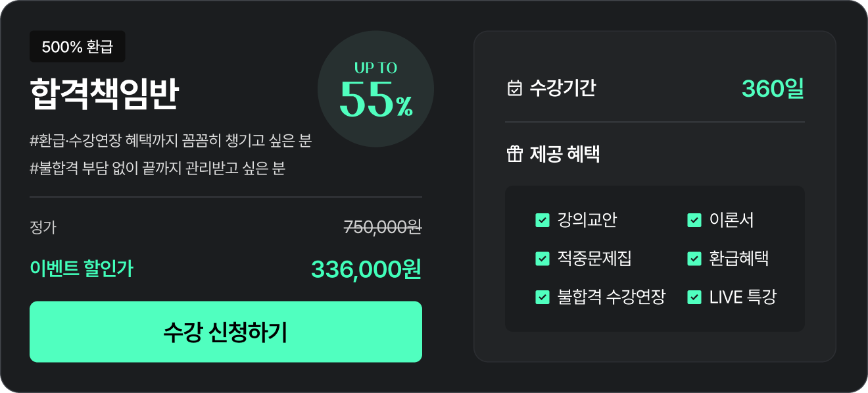Click the calendar icon beside 수강기간

515,88
